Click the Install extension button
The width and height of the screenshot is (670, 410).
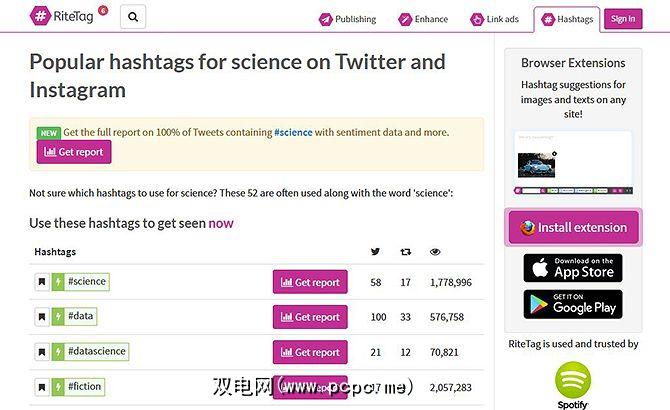tap(573, 227)
